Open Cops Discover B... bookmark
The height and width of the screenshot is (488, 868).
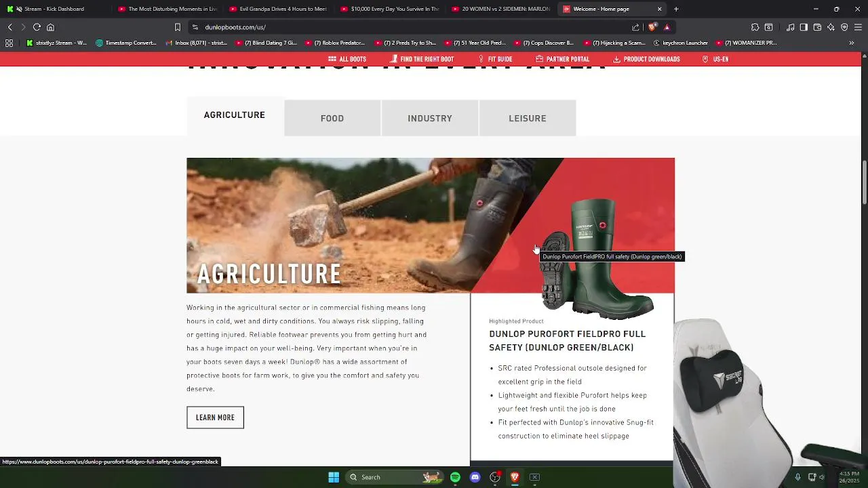point(544,43)
